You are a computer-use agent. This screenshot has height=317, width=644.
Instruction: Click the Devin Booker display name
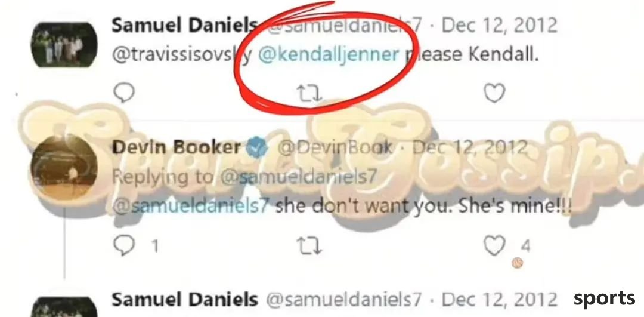click(x=176, y=147)
